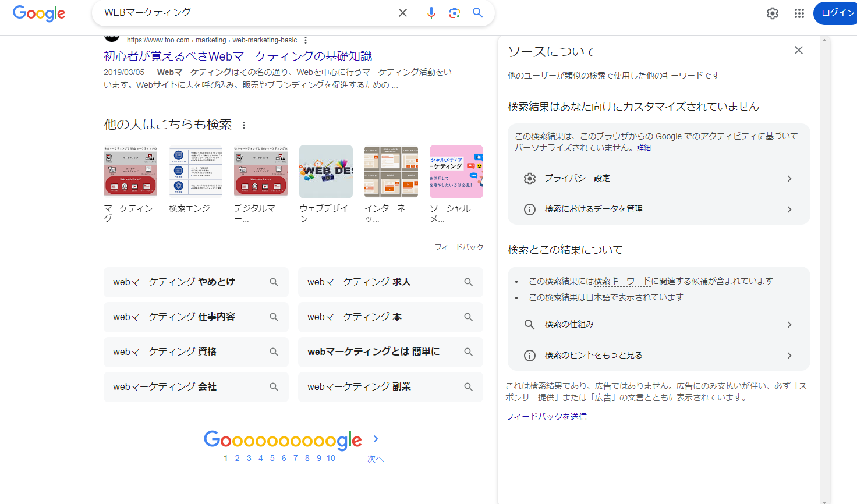
Task: Open 初心者が覚えるべきWebマーケティングの基礎知識 result
Action: [x=238, y=56]
